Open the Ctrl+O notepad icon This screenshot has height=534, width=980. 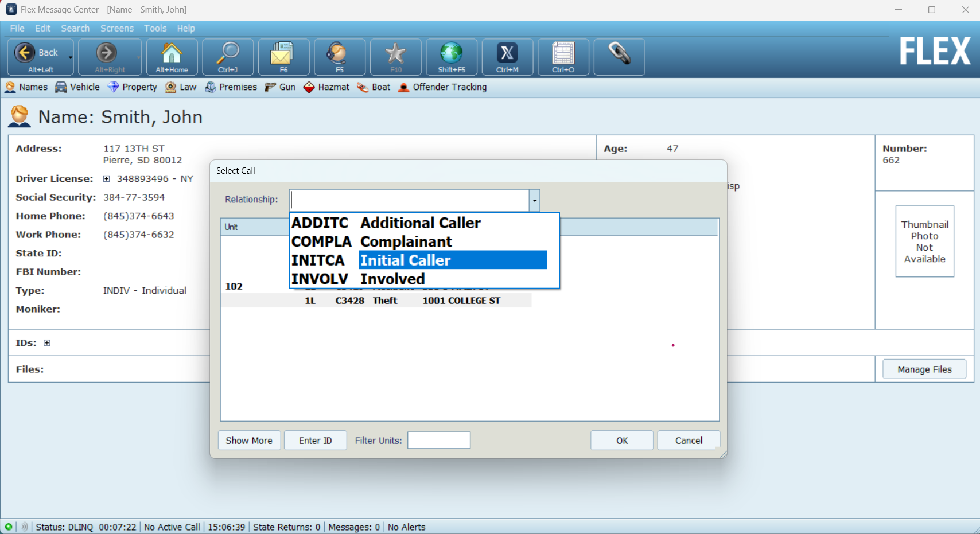point(563,54)
